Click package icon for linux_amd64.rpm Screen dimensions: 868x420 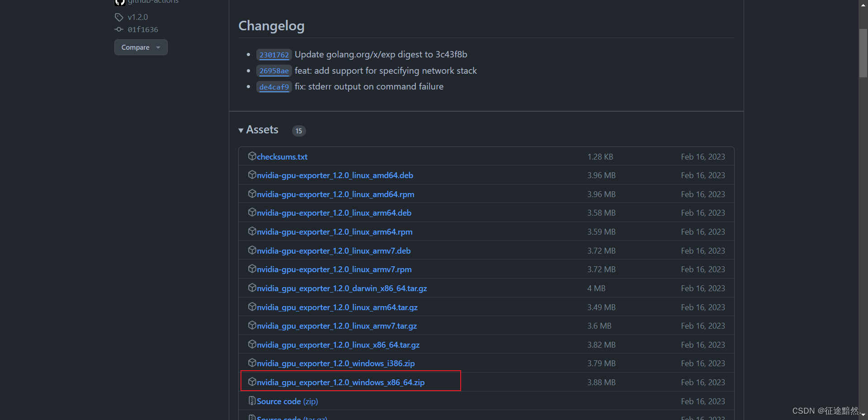point(252,193)
